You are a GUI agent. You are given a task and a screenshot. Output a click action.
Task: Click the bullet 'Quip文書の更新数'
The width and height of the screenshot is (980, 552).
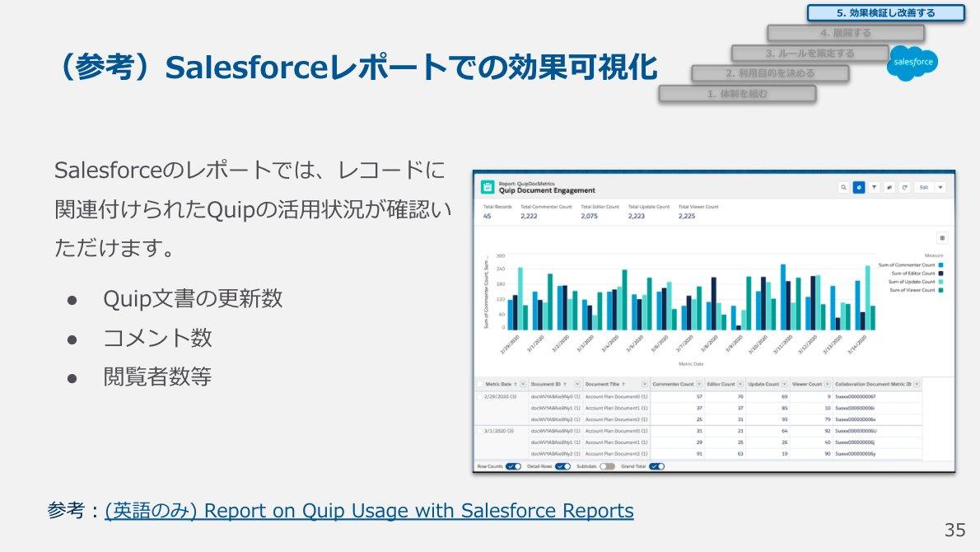click(x=193, y=299)
